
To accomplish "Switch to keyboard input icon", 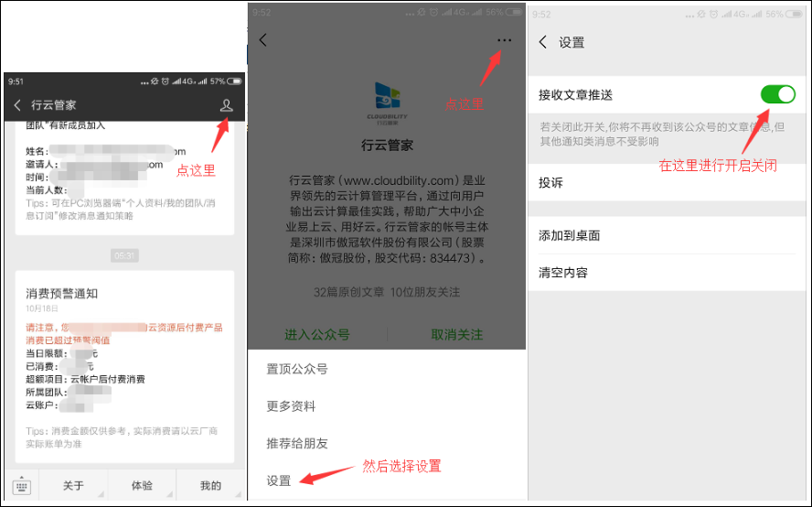I will [x=21, y=486].
